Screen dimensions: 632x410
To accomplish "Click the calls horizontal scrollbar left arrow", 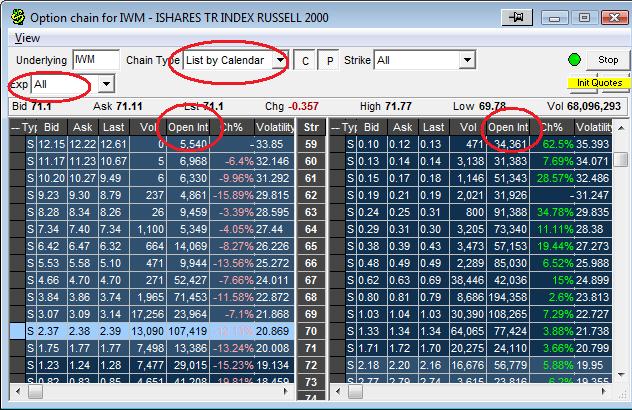I will click(18, 391).
